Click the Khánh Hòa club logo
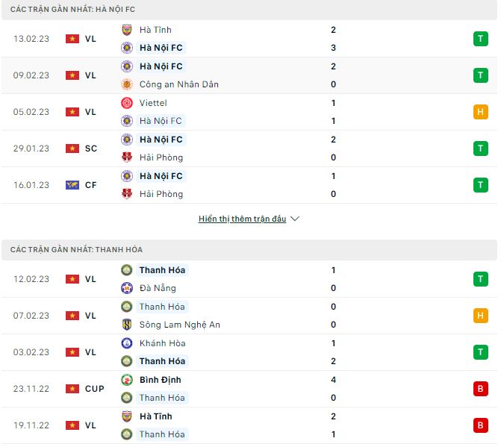504x447 pixels. coord(127,343)
